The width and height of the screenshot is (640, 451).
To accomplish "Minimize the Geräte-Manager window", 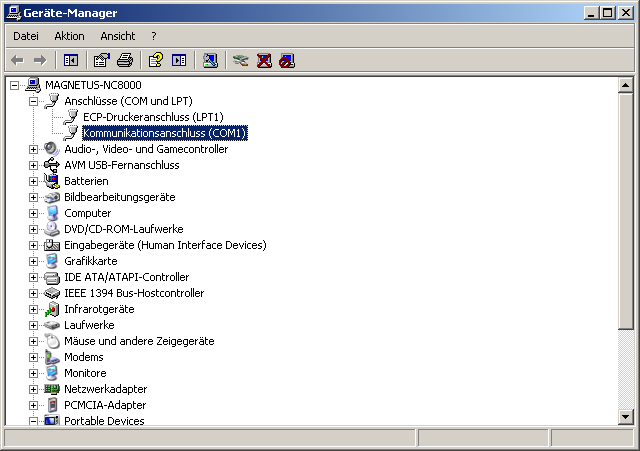I will [x=591, y=13].
